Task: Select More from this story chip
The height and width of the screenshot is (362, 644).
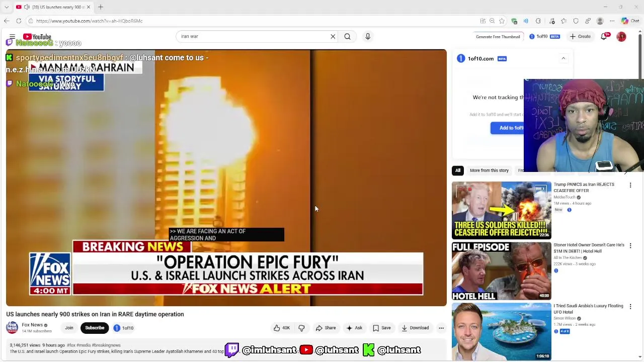Action: tap(489, 170)
